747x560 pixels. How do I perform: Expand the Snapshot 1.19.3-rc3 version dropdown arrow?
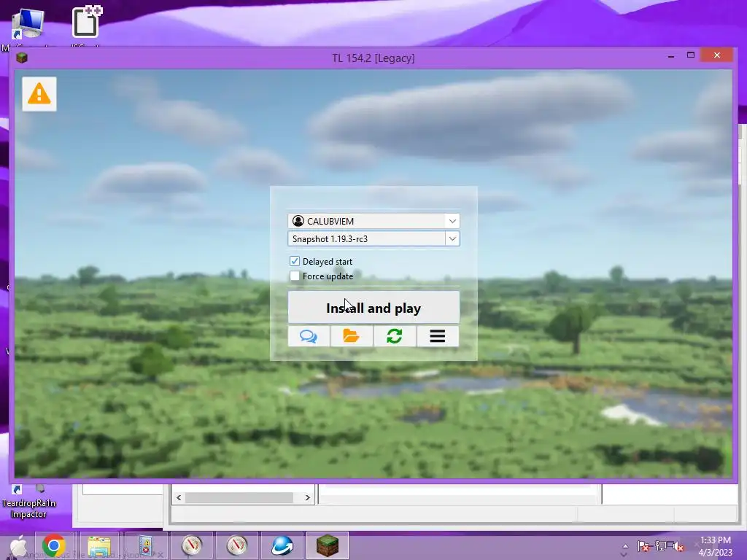click(x=452, y=238)
